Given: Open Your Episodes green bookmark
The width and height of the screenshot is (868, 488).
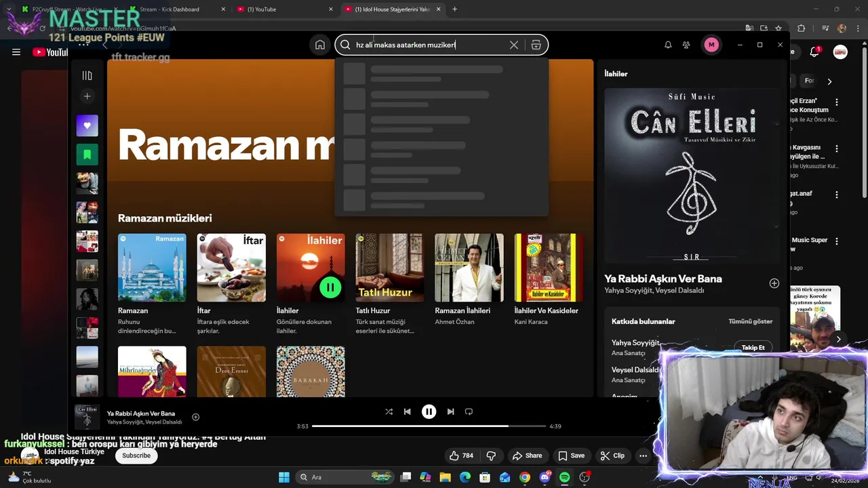Looking at the screenshot, I should (87, 155).
